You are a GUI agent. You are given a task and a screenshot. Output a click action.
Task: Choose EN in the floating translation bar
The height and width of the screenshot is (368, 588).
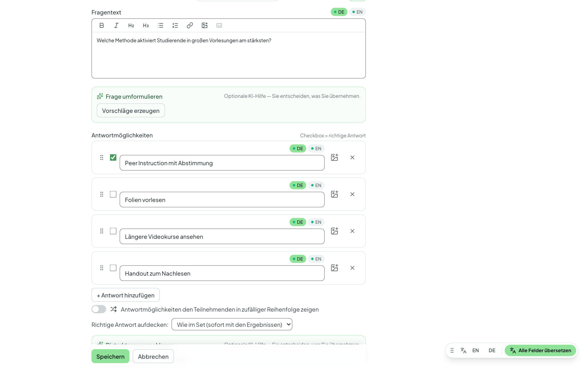tap(476, 350)
